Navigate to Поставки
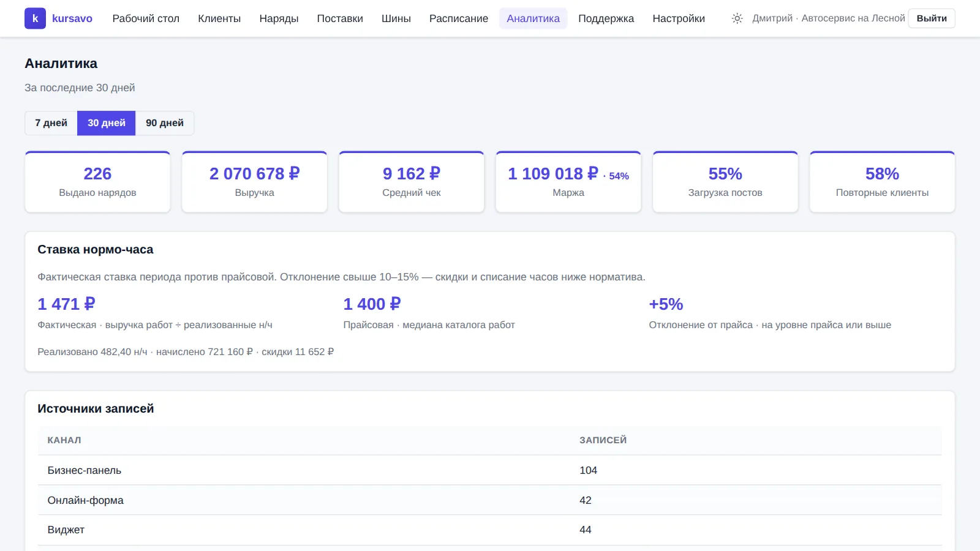Image resolution: width=980 pixels, height=551 pixels. 340,18
